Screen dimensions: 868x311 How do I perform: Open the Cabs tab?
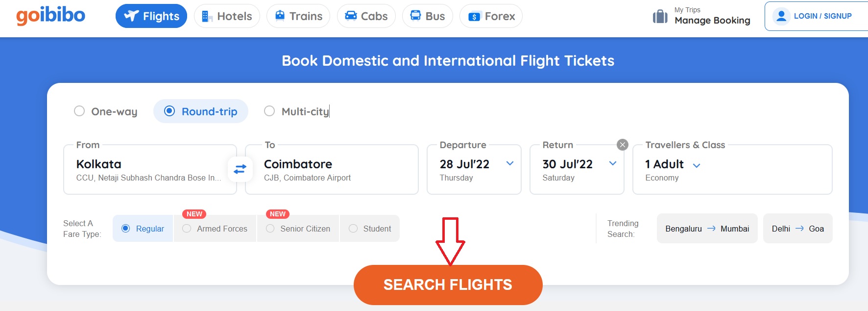(366, 16)
